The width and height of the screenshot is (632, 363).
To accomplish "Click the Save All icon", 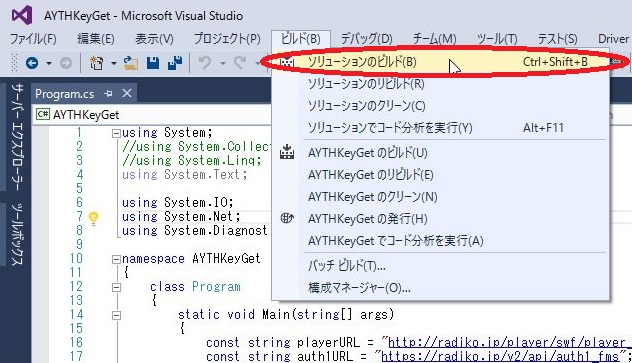I will click(175, 63).
